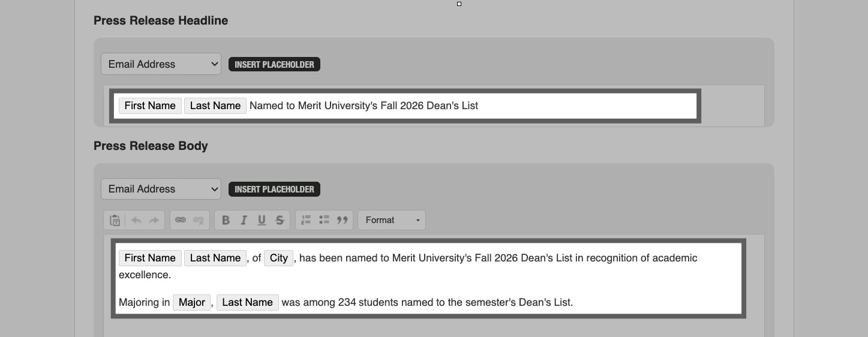Screen dimensions: 868x337
Task: Click the Undo arrow icon
Action: pyautogui.click(x=137, y=220)
